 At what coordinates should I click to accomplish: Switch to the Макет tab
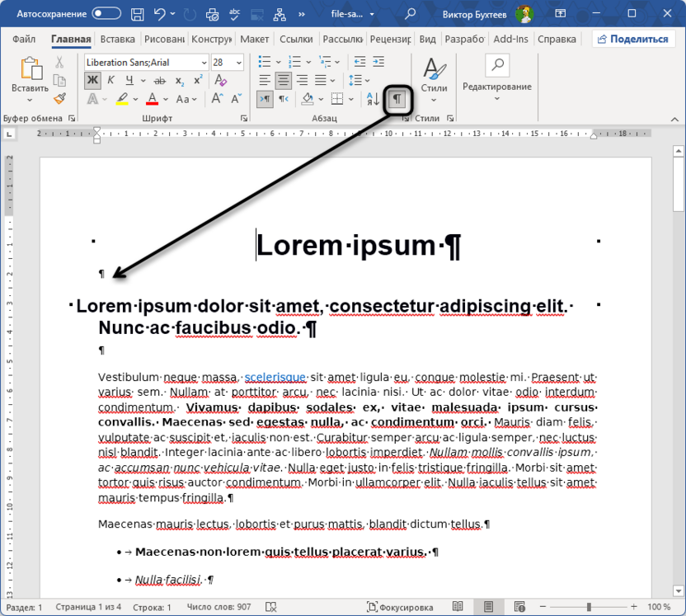click(x=254, y=39)
